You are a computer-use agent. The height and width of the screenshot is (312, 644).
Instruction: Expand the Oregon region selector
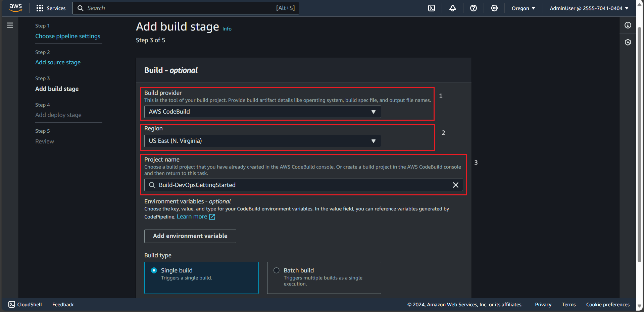tap(523, 8)
